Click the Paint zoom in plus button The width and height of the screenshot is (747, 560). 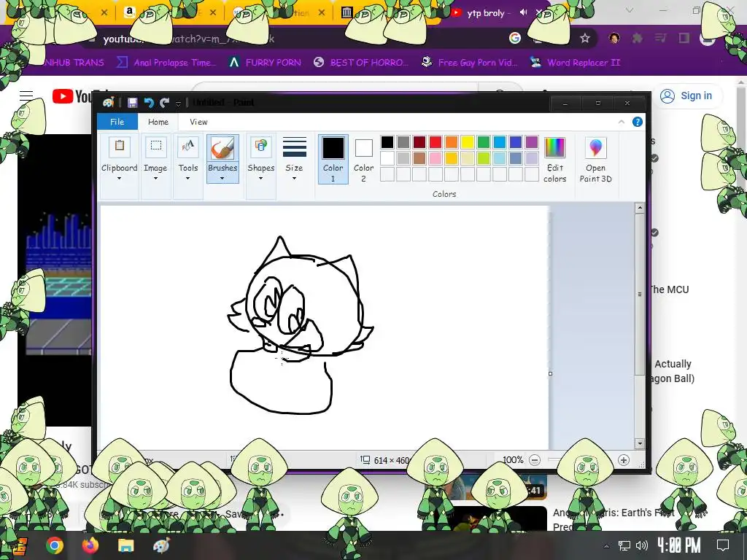click(624, 460)
